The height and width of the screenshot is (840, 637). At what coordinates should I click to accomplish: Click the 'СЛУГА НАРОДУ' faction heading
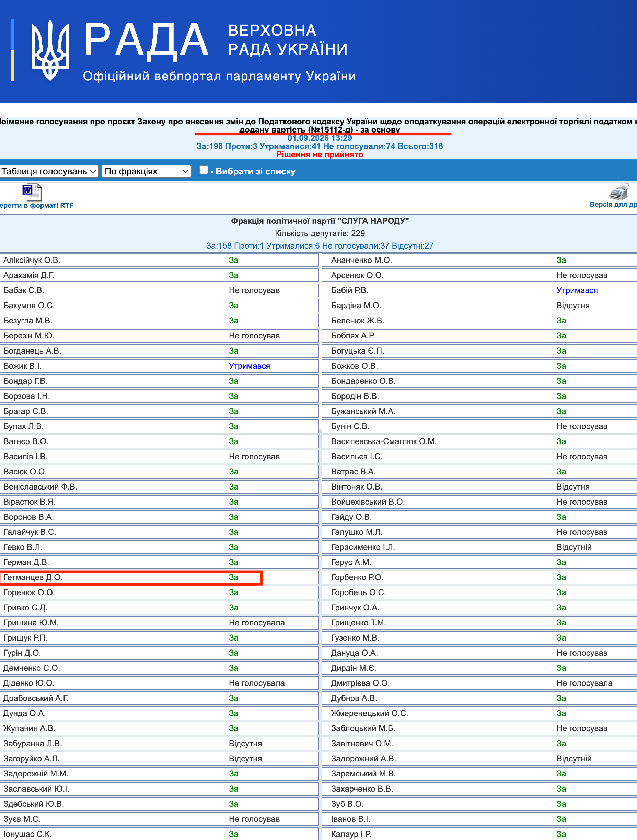(320, 221)
